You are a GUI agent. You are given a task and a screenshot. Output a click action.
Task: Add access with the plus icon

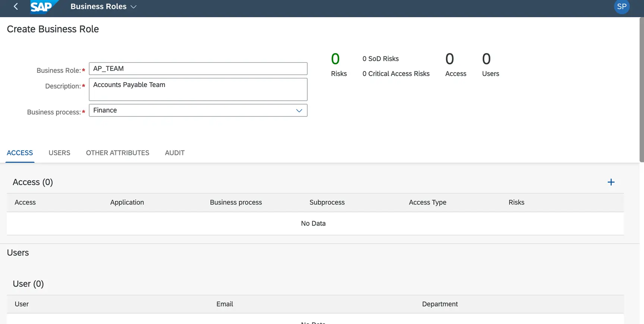tap(611, 182)
